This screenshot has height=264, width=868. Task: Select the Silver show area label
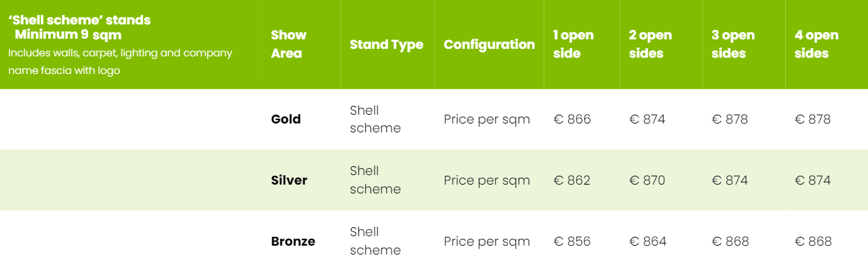289,181
